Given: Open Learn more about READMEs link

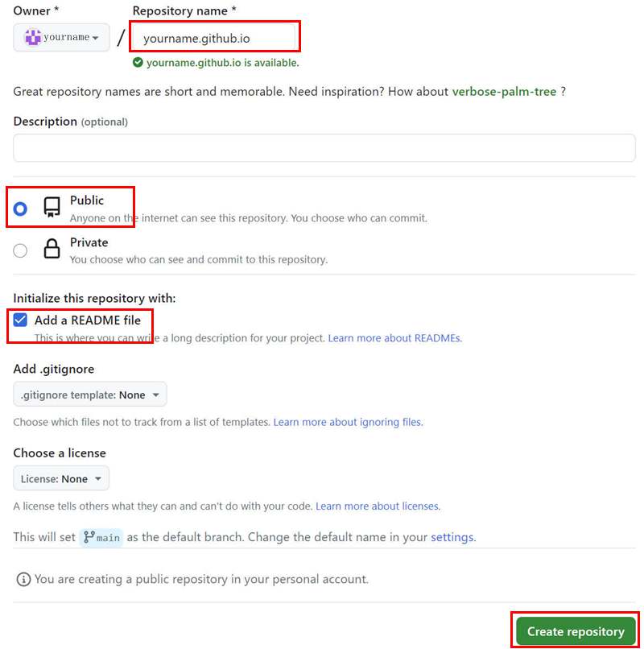Looking at the screenshot, I should [x=394, y=338].
